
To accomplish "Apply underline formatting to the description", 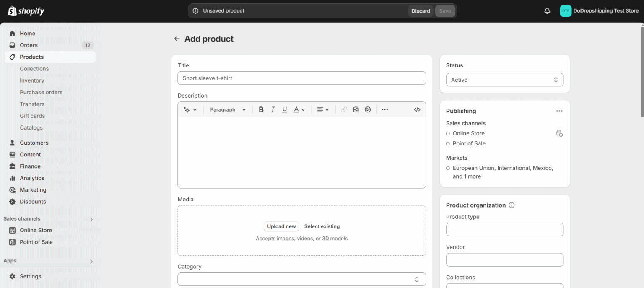I will click(285, 109).
